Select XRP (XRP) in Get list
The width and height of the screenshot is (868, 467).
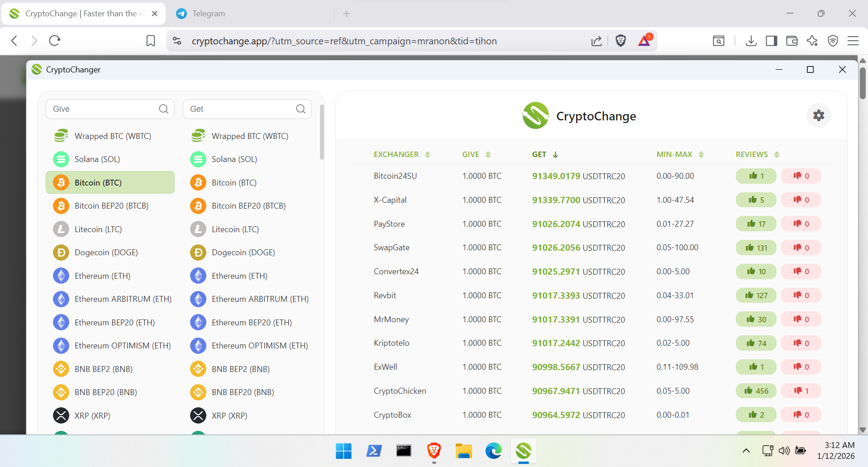tap(247, 415)
